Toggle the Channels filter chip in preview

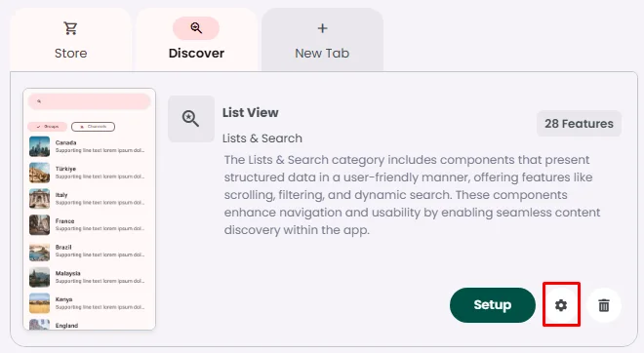[93, 127]
